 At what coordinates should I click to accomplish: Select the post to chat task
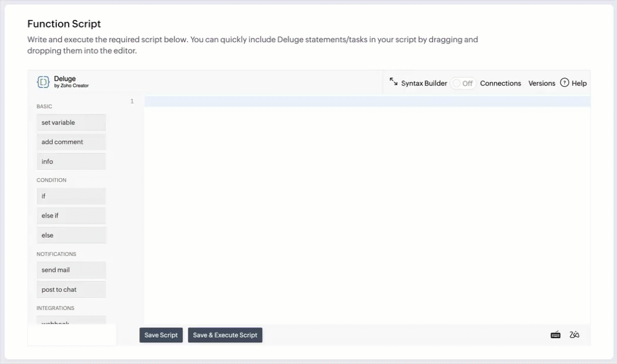71,289
